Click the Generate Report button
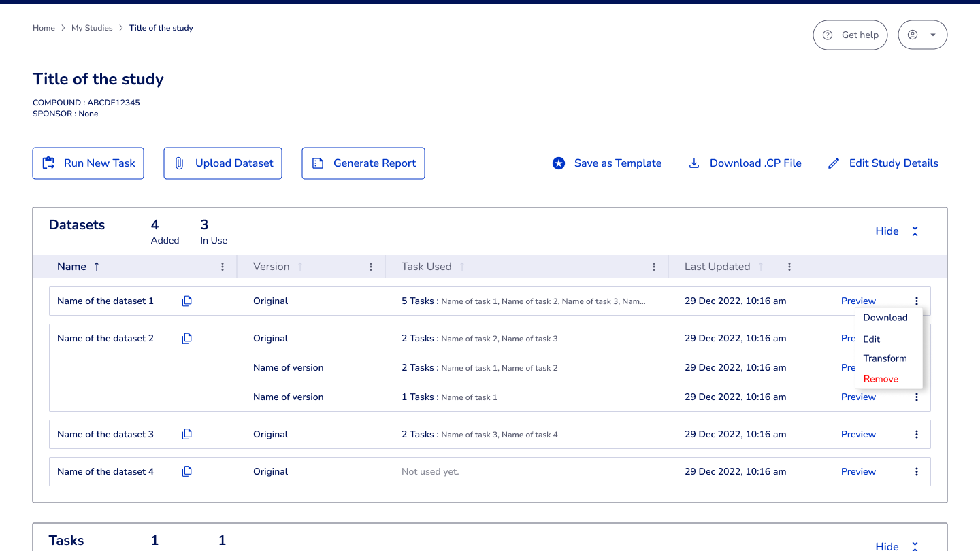The height and width of the screenshot is (551, 980). (363, 163)
